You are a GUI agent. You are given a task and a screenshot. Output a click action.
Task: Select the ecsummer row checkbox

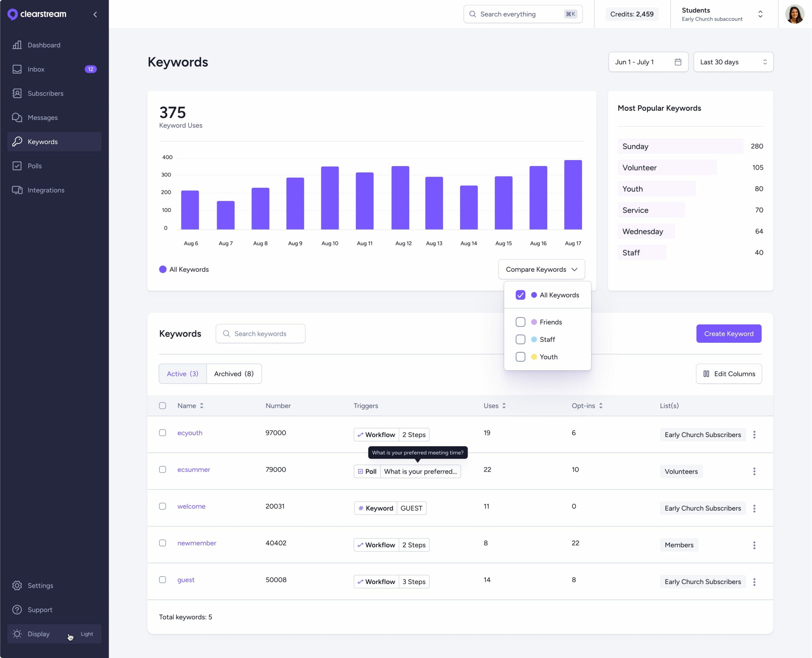point(162,470)
